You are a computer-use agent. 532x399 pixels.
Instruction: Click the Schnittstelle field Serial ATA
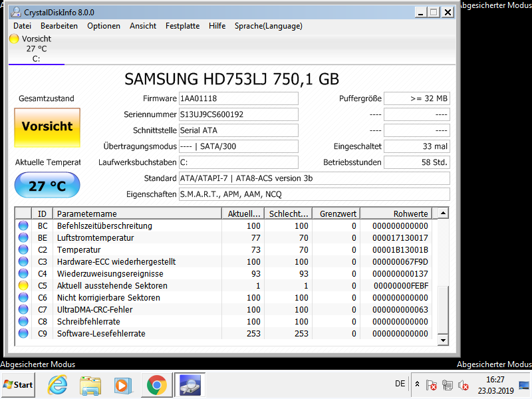point(239,130)
